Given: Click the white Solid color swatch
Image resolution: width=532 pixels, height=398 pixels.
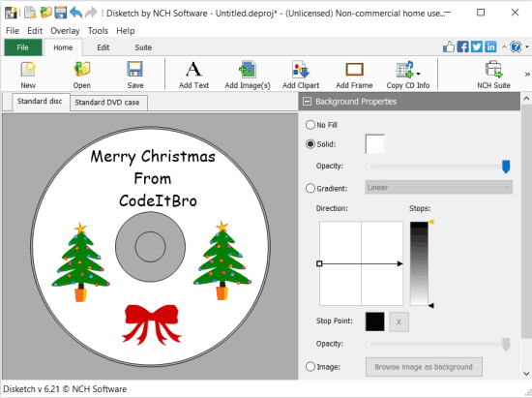Looking at the screenshot, I should click(x=375, y=144).
